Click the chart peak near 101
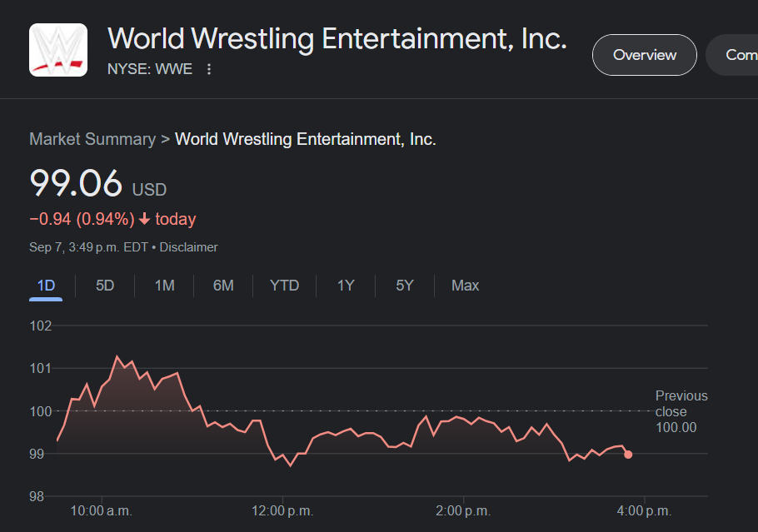The image size is (758, 532). 117,357
